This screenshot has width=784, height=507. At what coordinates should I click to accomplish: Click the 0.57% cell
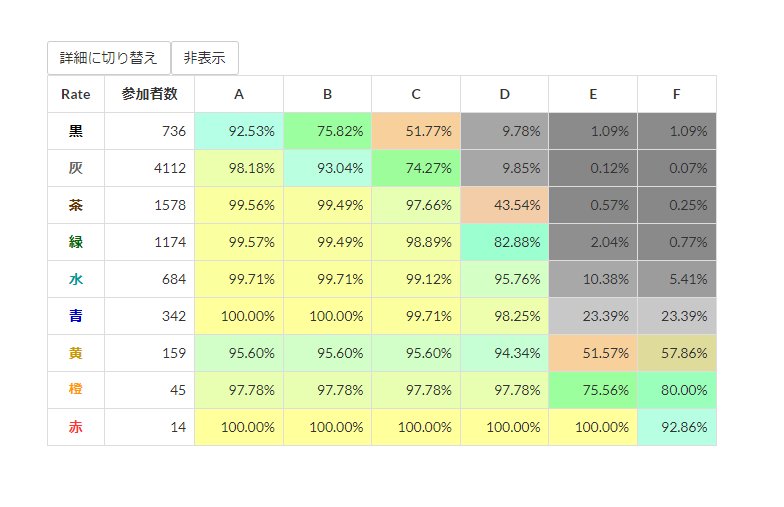[x=593, y=205]
